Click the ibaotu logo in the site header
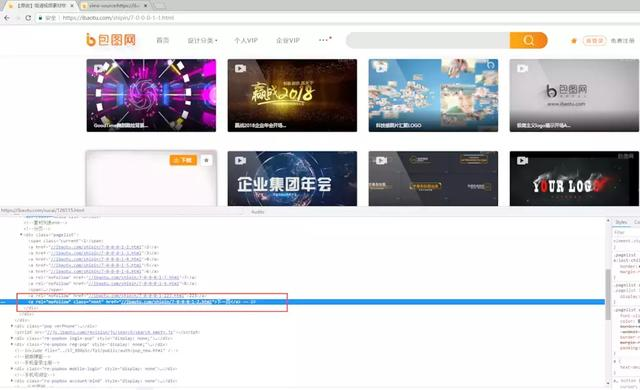 [x=111, y=40]
